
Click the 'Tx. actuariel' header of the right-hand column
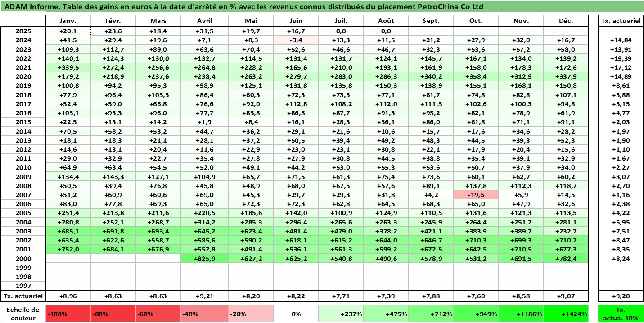point(620,21)
